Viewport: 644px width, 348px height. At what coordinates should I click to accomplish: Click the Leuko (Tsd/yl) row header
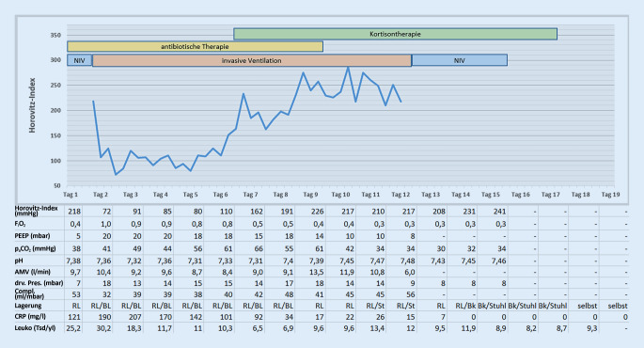35,328
